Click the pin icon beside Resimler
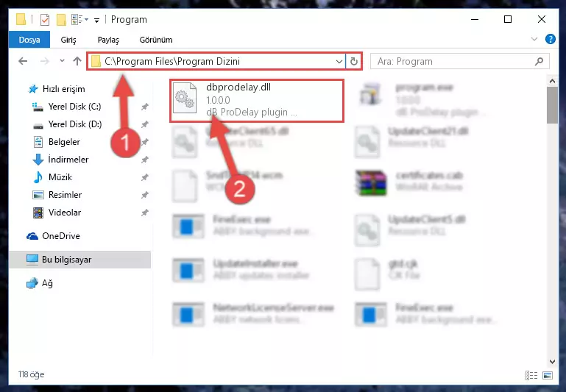This screenshot has height=392, width=566. pos(145,195)
